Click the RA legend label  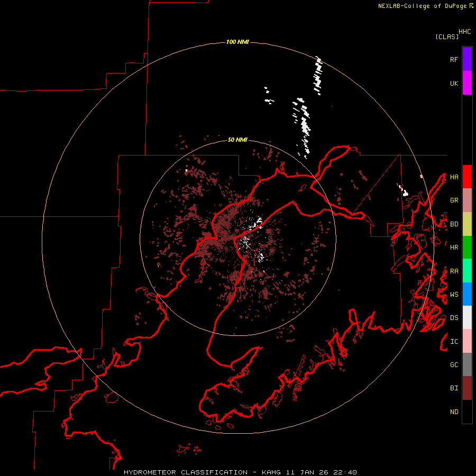coord(454,271)
